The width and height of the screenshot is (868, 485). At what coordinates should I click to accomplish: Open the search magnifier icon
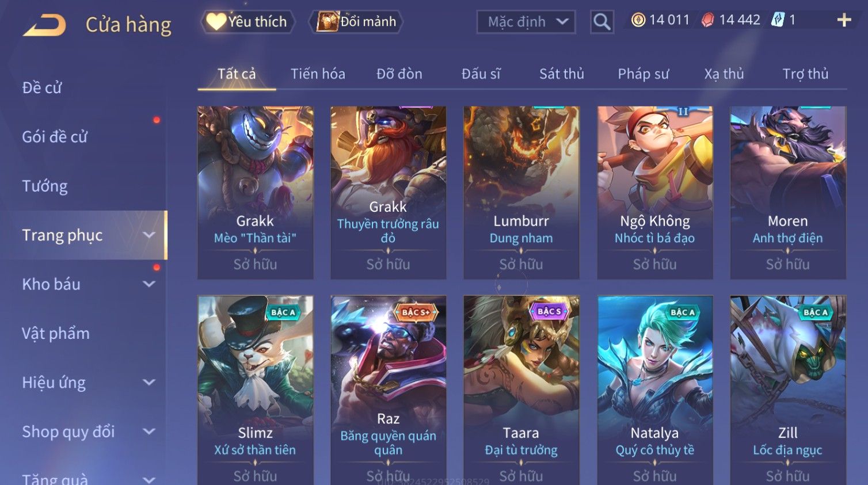(601, 22)
